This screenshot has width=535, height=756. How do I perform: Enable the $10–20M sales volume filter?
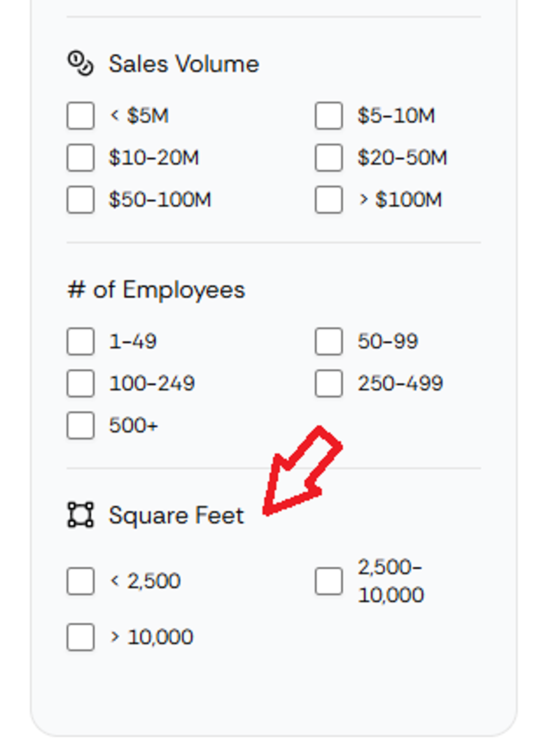(80, 158)
